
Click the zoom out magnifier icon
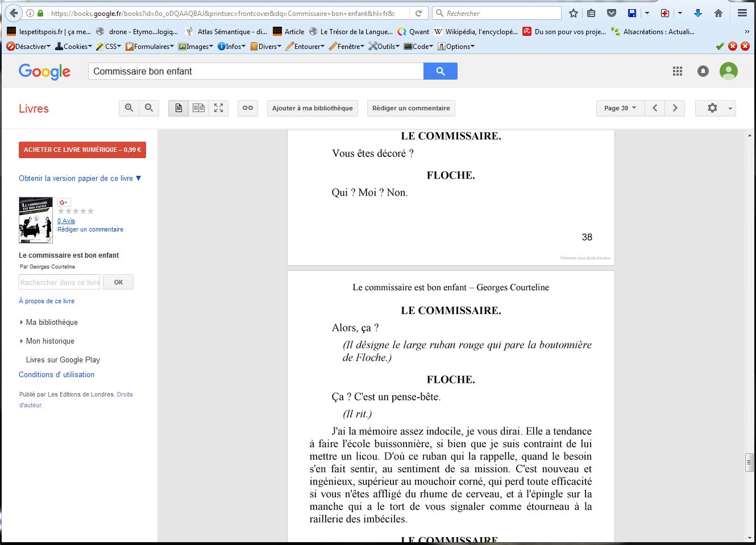[149, 108]
